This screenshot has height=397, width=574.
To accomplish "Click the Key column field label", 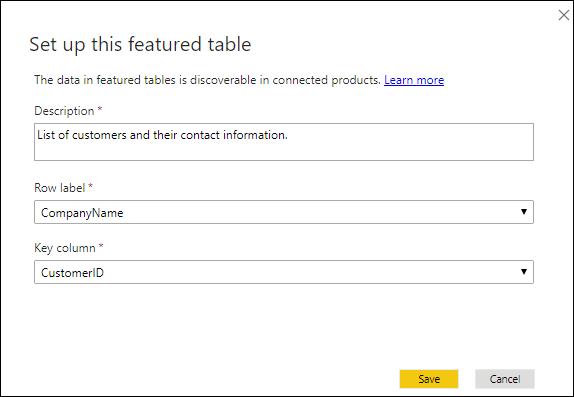I will point(65,248).
